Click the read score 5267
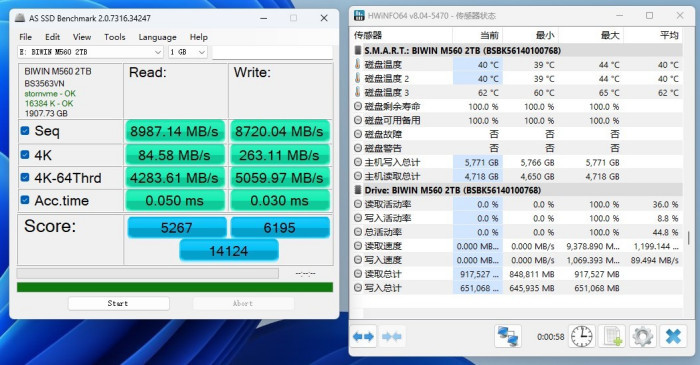The width and height of the screenshot is (700, 365). pyautogui.click(x=177, y=228)
